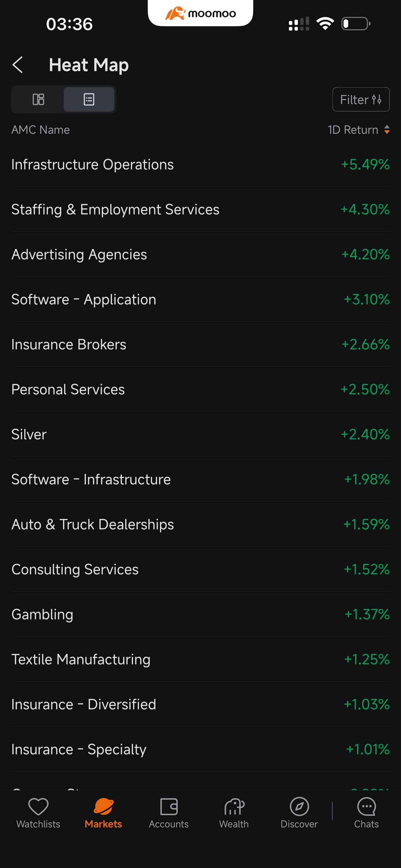Select the Advertising Agencies row
The width and height of the screenshot is (401, 868).
tap(200, 254)
